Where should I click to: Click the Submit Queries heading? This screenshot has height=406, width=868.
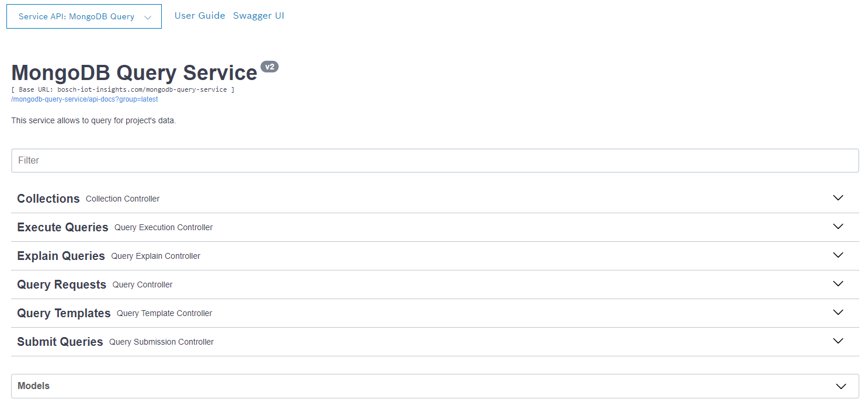(60, 342)
